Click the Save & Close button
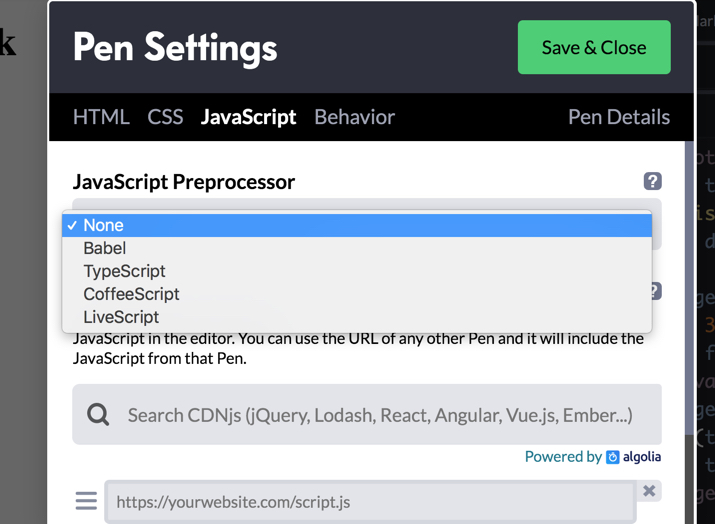This screenshot has height=524, width=715. pos(594,47)
